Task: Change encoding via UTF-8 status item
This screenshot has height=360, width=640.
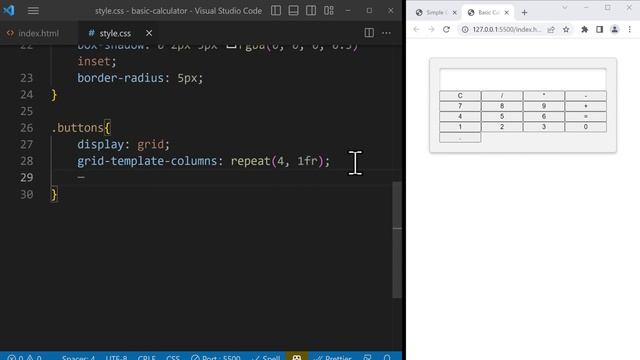Action: tap(116, 358)
